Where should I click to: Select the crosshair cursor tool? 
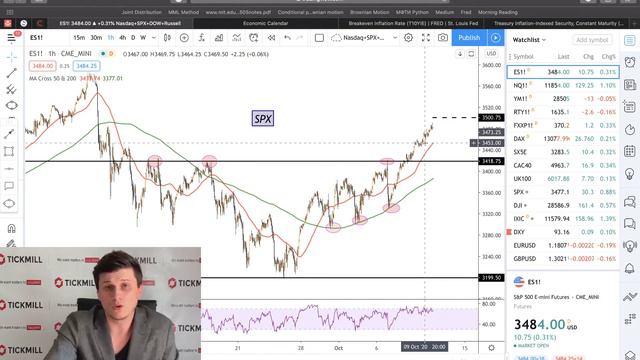point(11,57)
